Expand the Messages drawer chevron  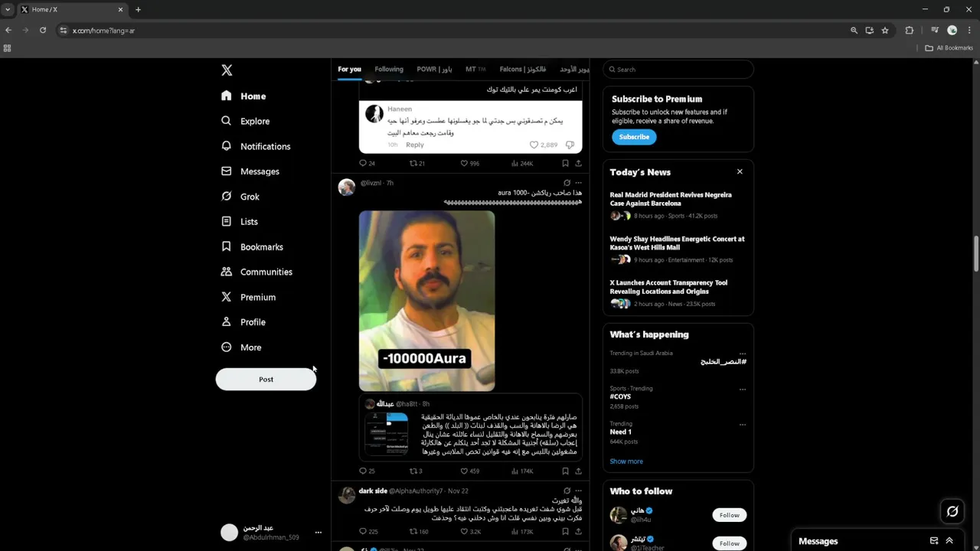point(949,541)
